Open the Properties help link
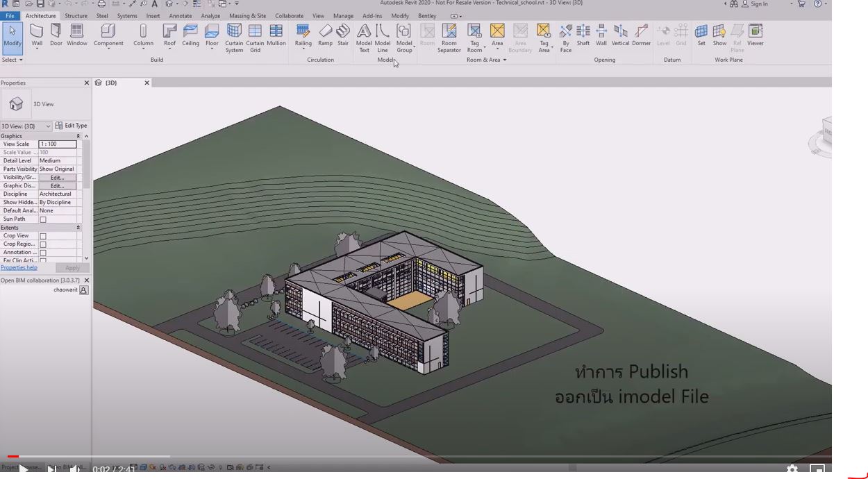 (17, 267)
